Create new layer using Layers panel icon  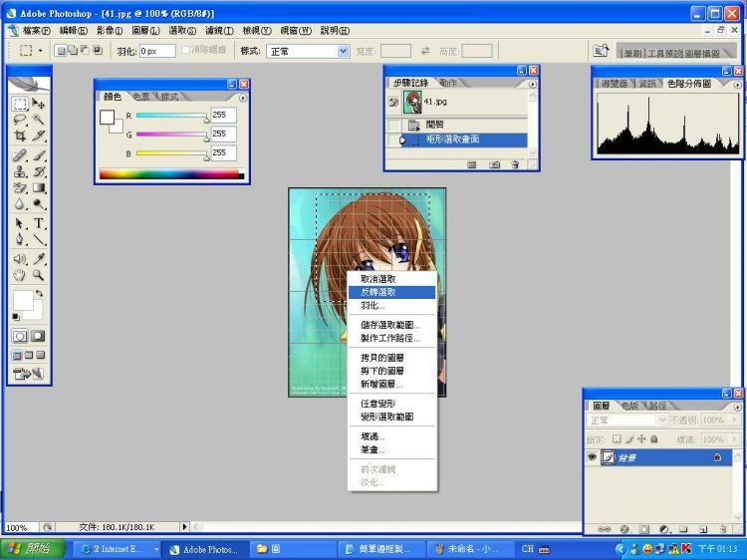coord(702,529)
